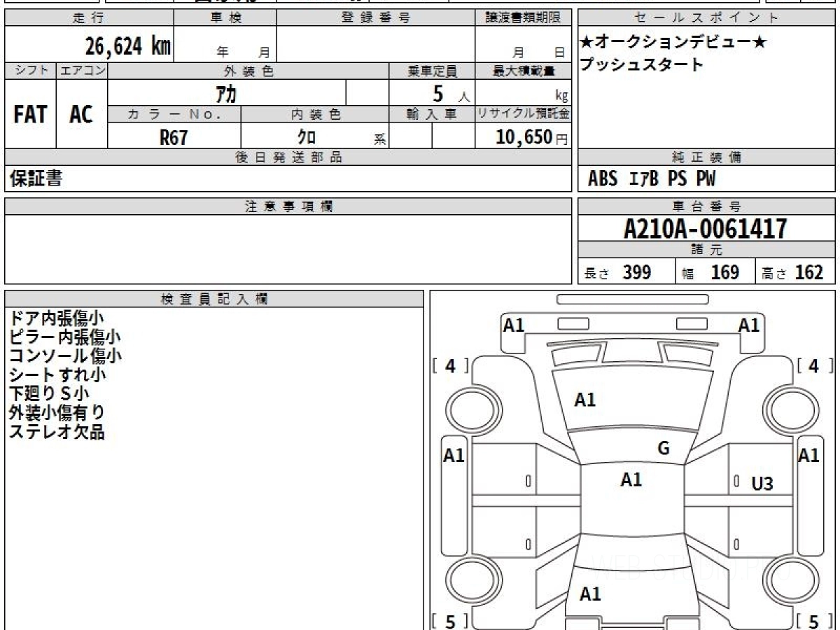
Task: Select the AC air conditioner value
Action: [x=81, y=114]
